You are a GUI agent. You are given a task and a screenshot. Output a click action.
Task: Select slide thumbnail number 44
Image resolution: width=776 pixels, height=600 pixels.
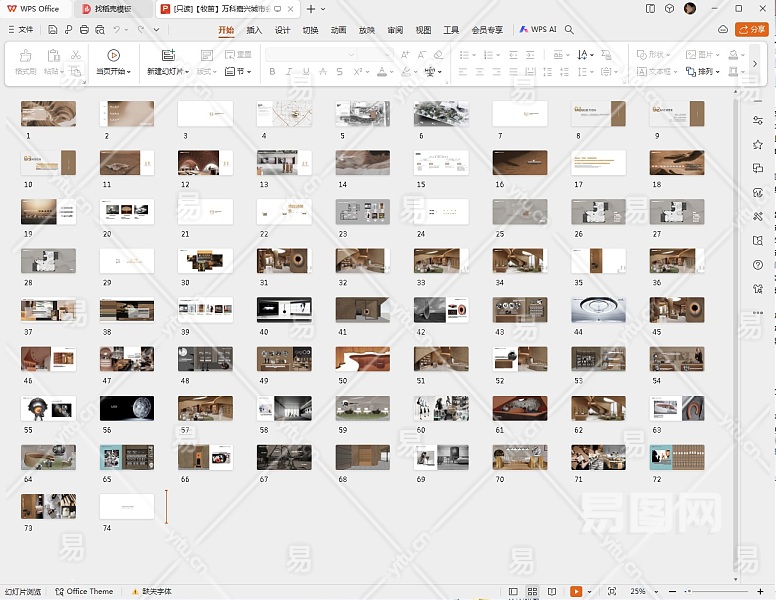click(598, 310)
